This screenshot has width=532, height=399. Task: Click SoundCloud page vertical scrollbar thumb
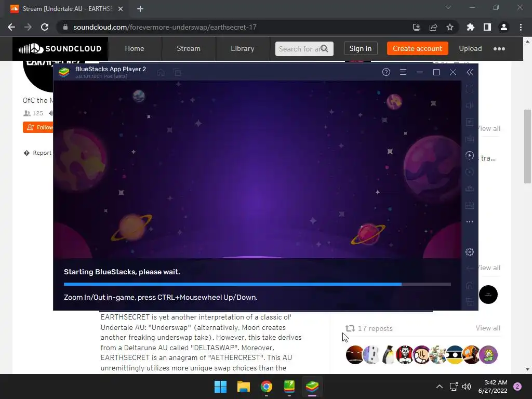527,147
